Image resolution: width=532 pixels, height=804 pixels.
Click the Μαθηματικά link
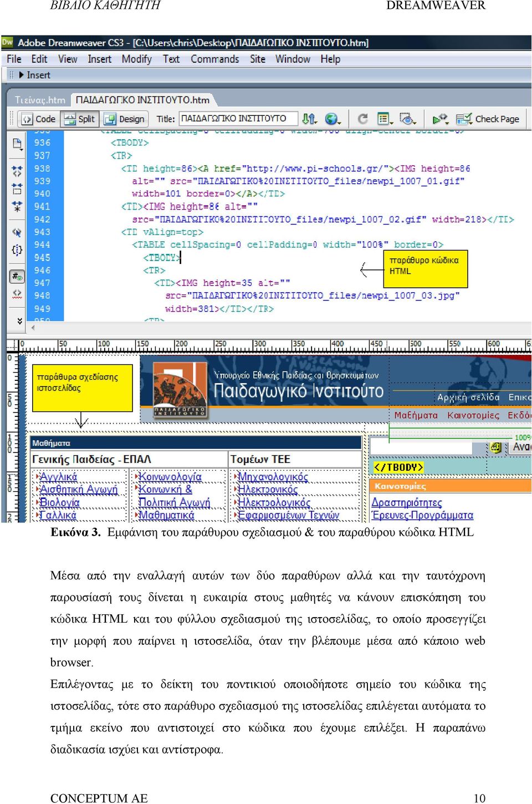(166, 515)
